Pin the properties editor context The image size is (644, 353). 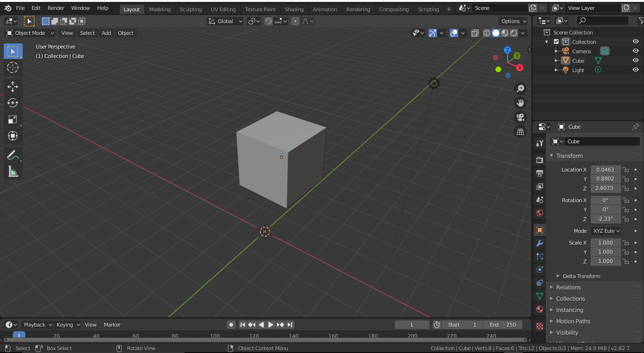pos(636,127)
